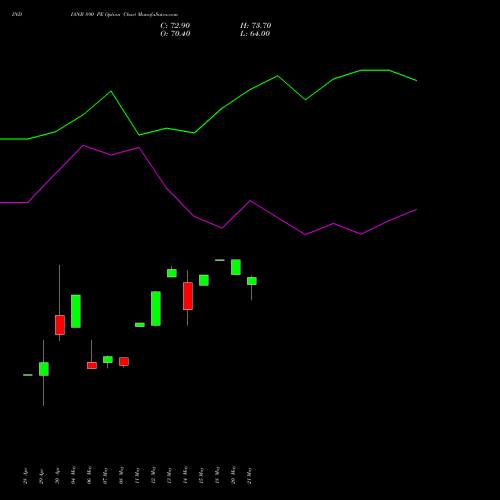Select the 04 May date label
This screenshot has height=500, width=500.
73,475
